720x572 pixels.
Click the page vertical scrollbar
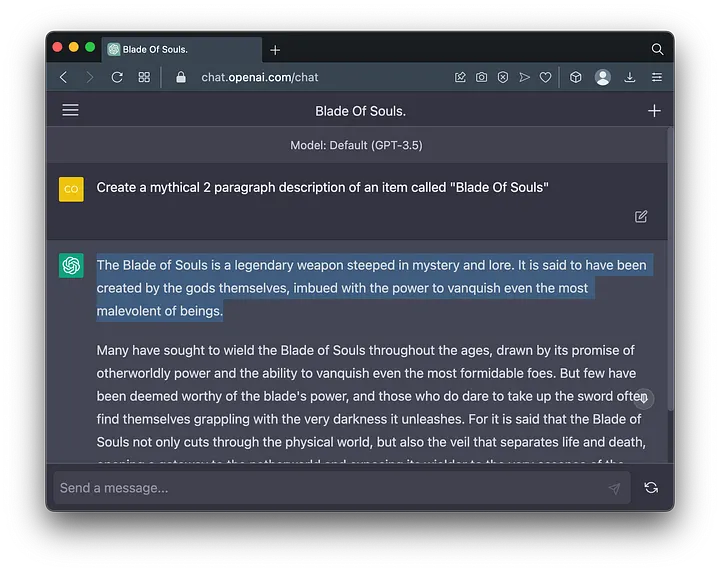point(669,270)
